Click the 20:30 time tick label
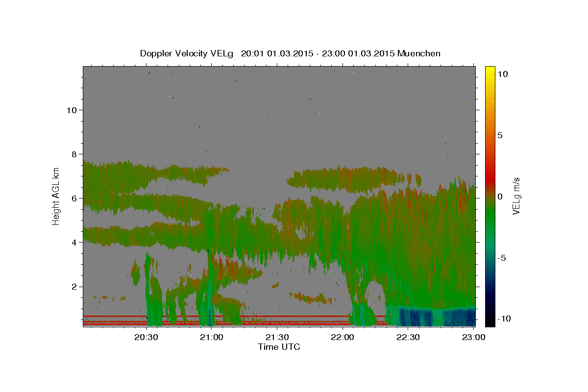 coord(146,337)
